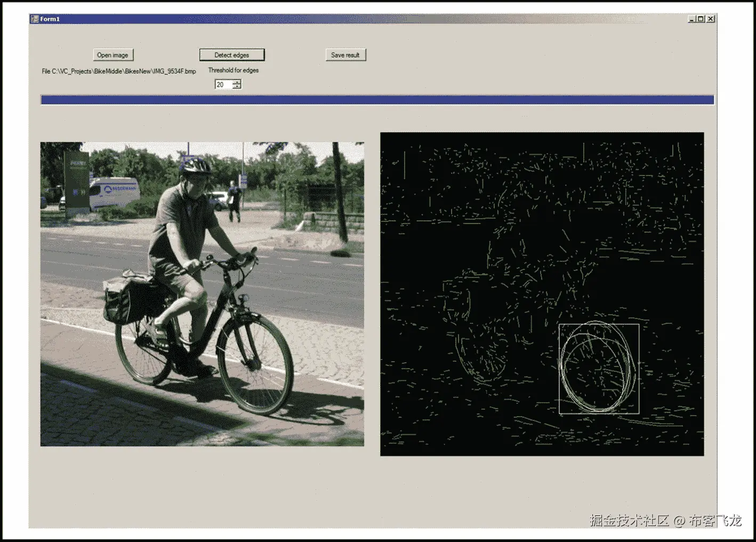This screenshot has height=542, width=756.
Task: Click the Form1 window icon in title bar
Action: tap(35, 19)
